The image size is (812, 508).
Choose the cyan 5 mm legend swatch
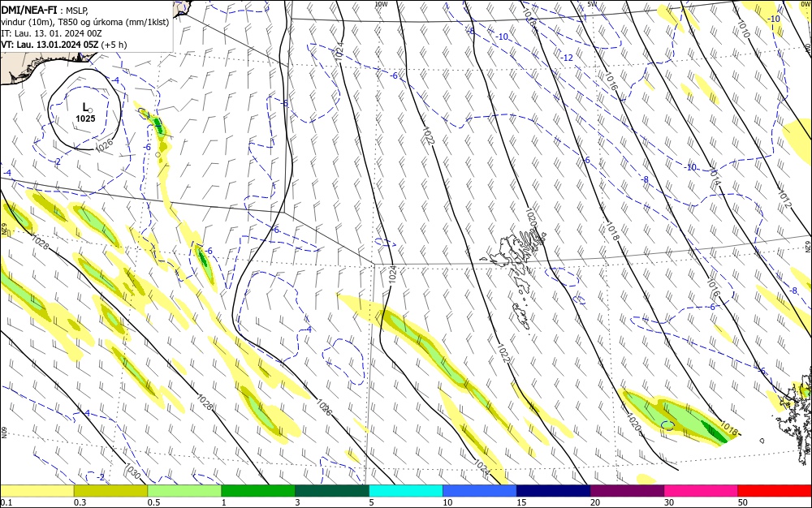tap(406, 491)
